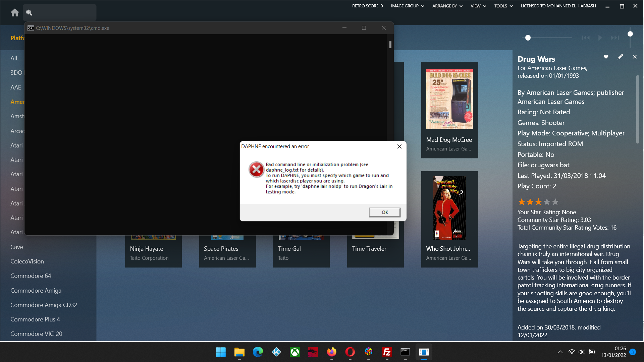The image size is (644, 362).
Task: Open the View dropdown menu
Action: (x=478, y=6)
